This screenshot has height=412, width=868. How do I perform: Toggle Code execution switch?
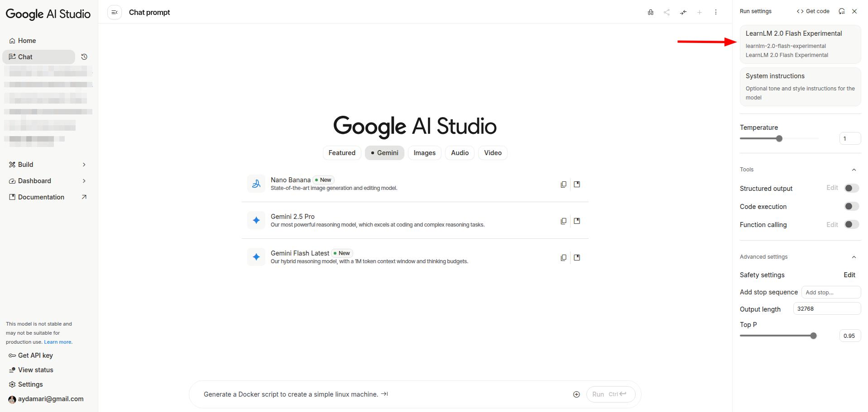point(851,206)
